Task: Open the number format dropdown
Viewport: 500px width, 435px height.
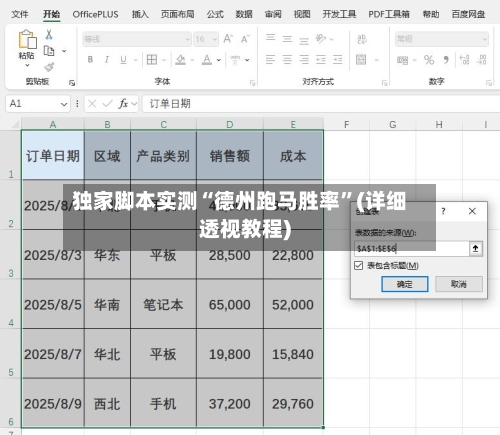Action: 485,39
